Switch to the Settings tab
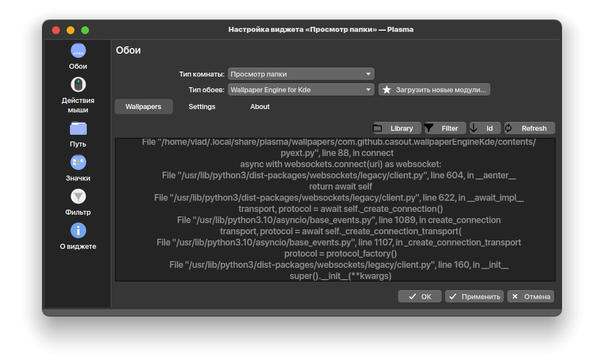This screenshot has width=604, height=364. point(202,106)
